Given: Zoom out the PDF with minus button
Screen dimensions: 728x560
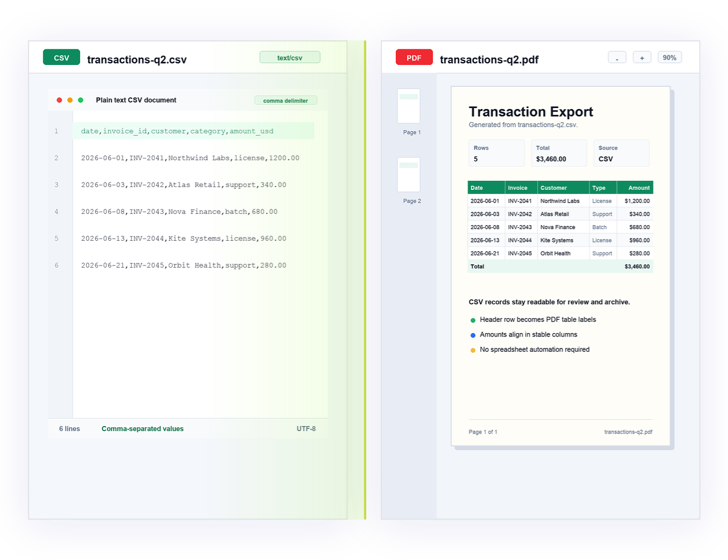Looking at the screenshot, I should pos(617,58).
